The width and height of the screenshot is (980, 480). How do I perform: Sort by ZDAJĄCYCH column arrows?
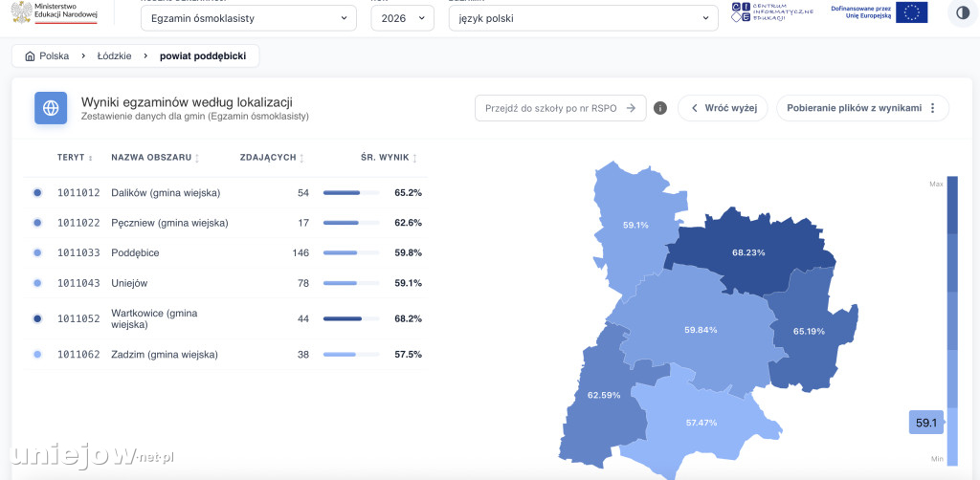301,159
